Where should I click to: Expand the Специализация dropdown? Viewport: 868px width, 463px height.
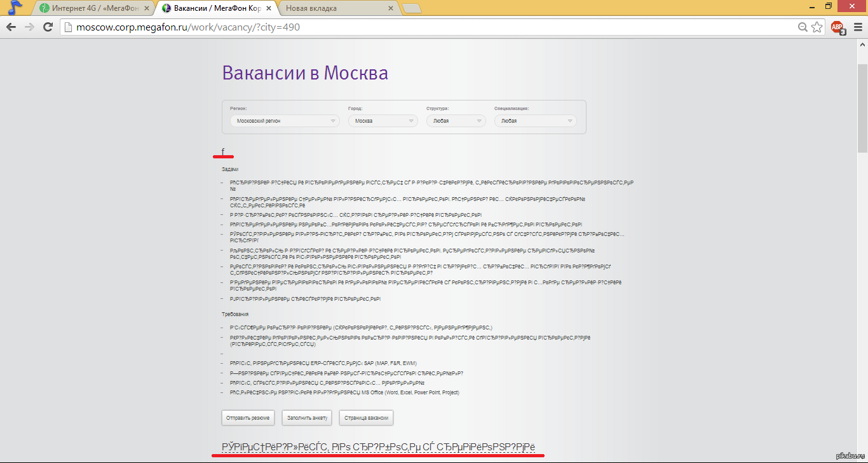click(x=535, y=121)
